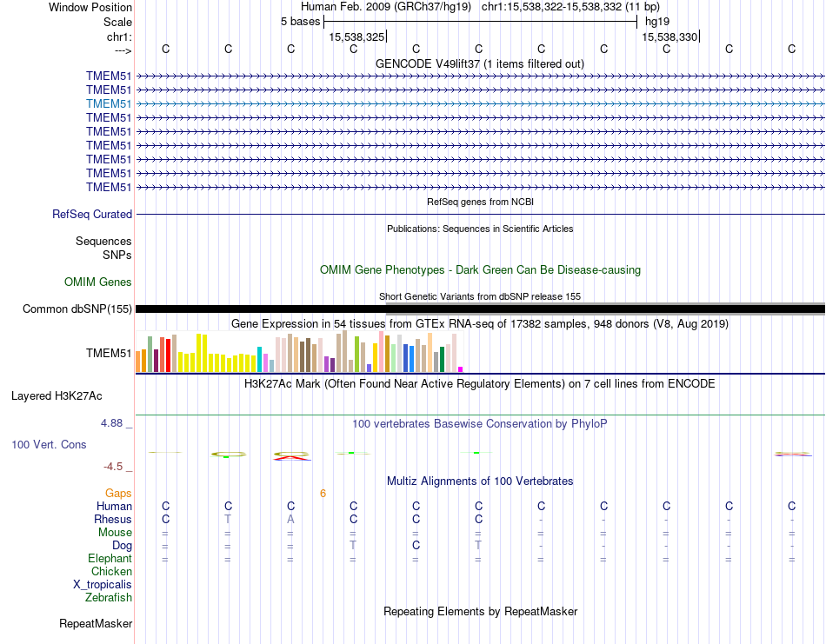Click the Mouse species label

(115, 533)
